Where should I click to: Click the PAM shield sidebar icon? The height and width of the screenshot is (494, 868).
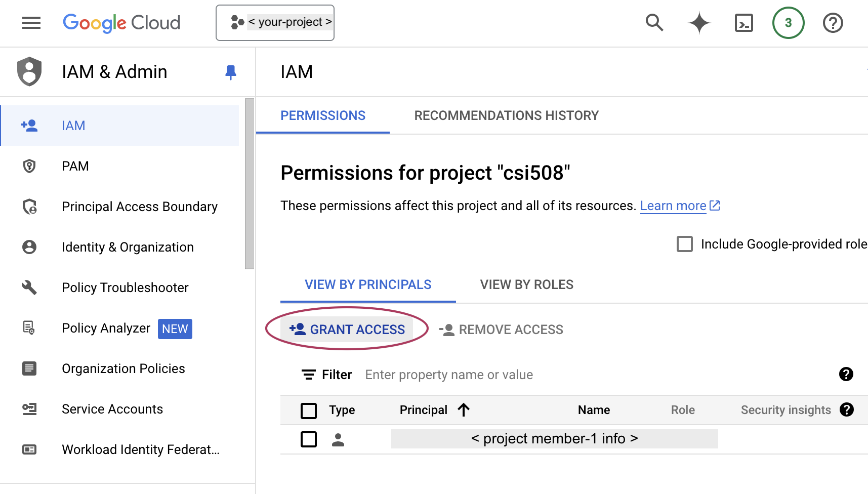(29, 166)
